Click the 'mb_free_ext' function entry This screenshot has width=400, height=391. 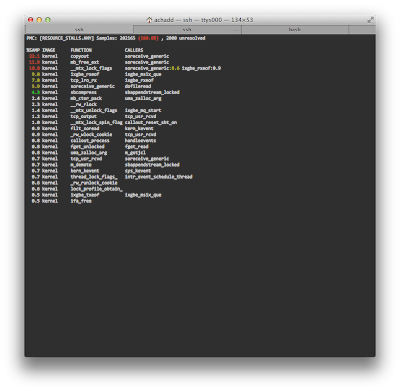pos(85,62)
